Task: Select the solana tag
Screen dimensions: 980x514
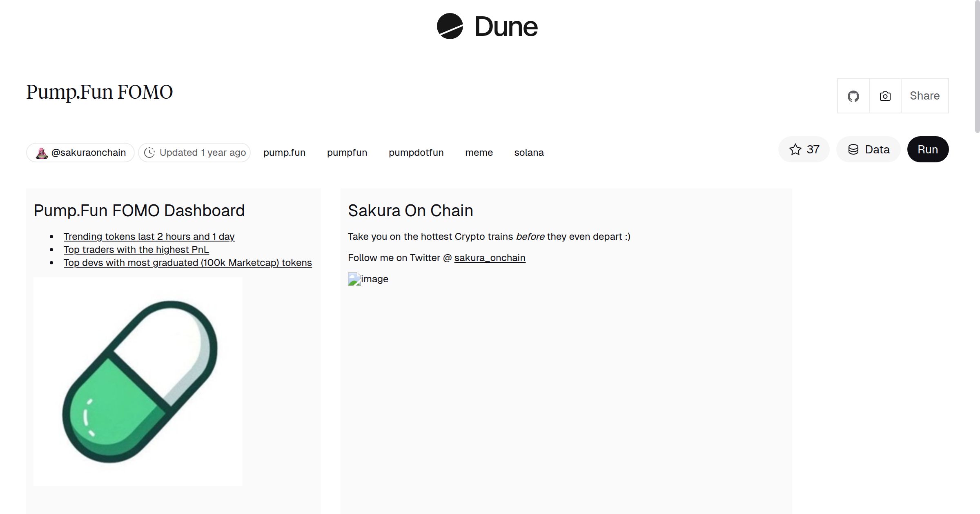Action: (x=529, y=153)
